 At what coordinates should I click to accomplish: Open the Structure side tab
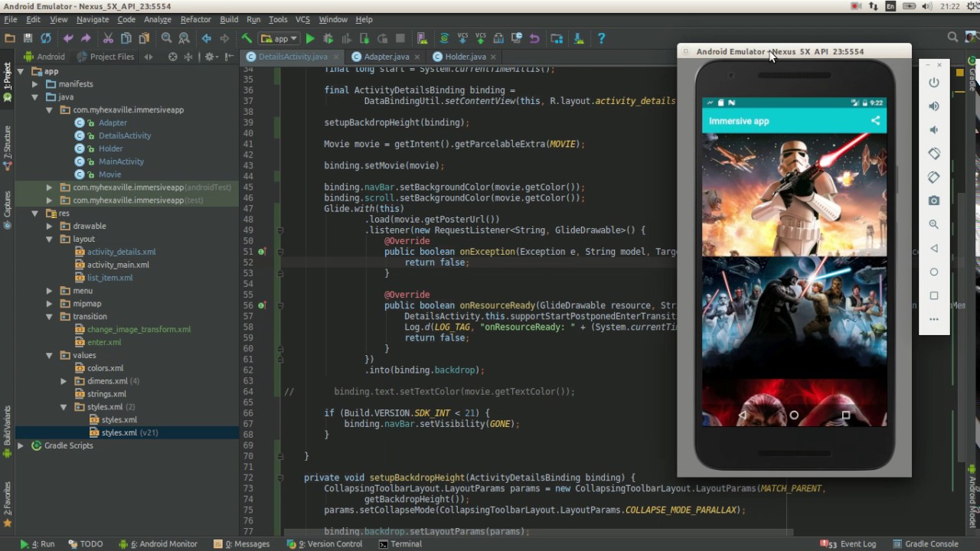pyautogui.click(x=8, y=147)
